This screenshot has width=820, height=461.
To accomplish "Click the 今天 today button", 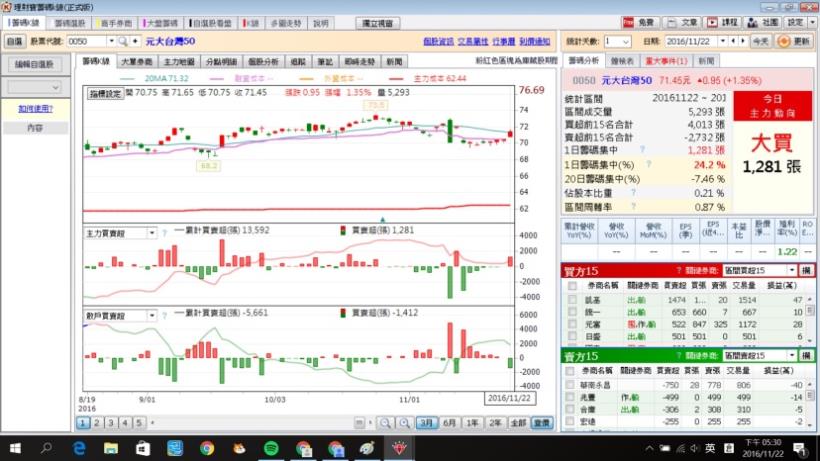I will click(760, 41).
